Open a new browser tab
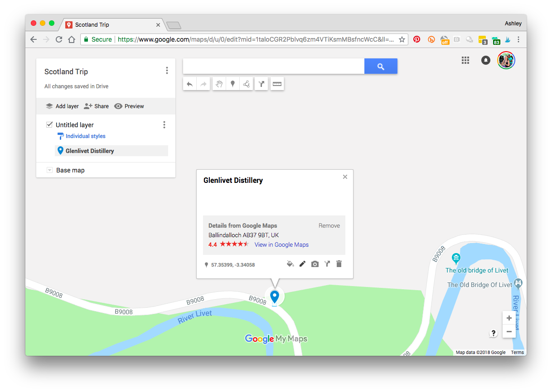The width and height of the screenshot is (552, 392). click(174, 25)
